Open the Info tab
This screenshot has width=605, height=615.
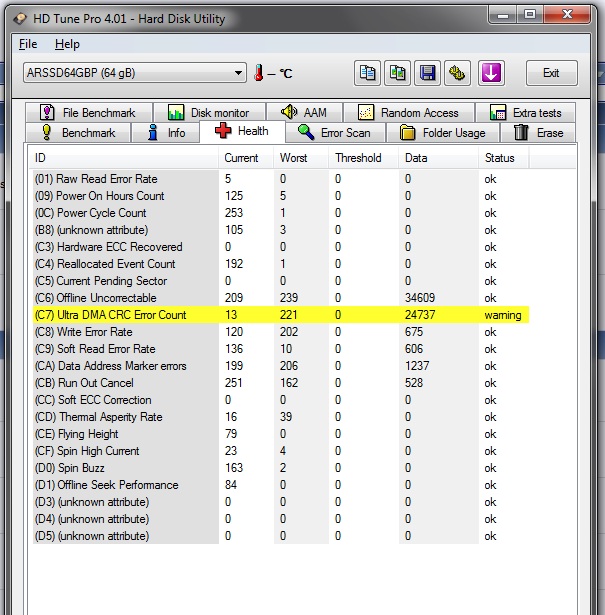coord(166,133)
